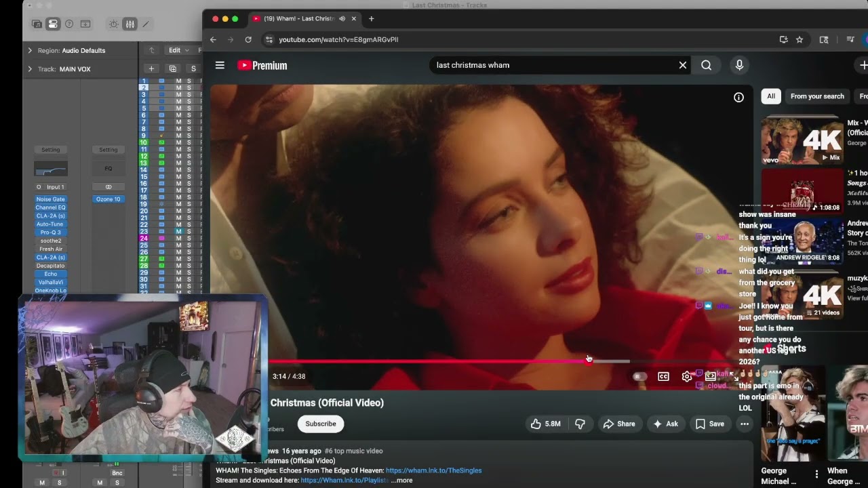Click the video progress bar scrubber

589,361
